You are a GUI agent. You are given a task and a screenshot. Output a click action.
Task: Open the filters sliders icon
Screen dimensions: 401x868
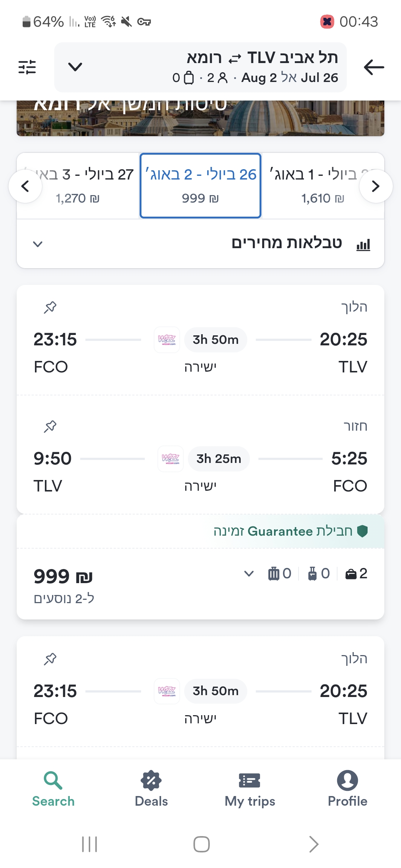click(x=27, y=67)
